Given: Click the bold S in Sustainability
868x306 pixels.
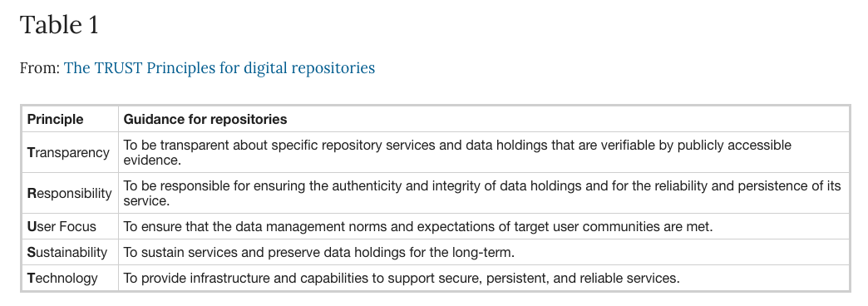Looking at the screenshot, I should tap(32, 252).
